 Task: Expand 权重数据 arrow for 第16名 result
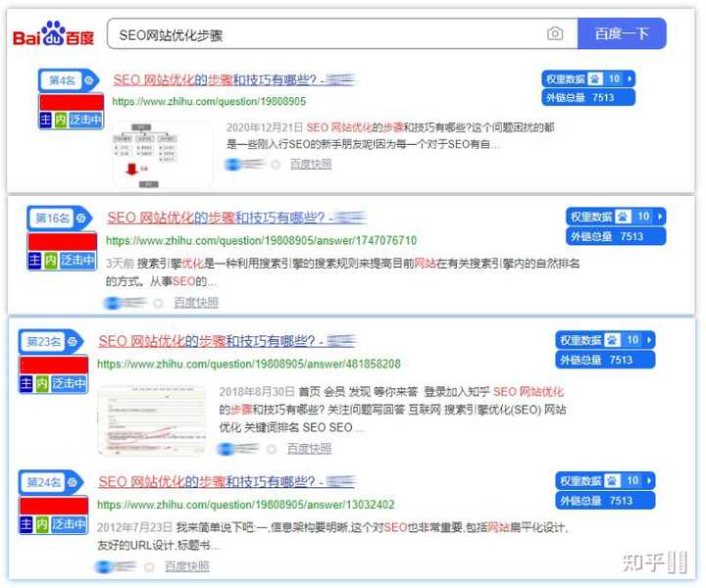pyautogui.click(x=660, y=217)
